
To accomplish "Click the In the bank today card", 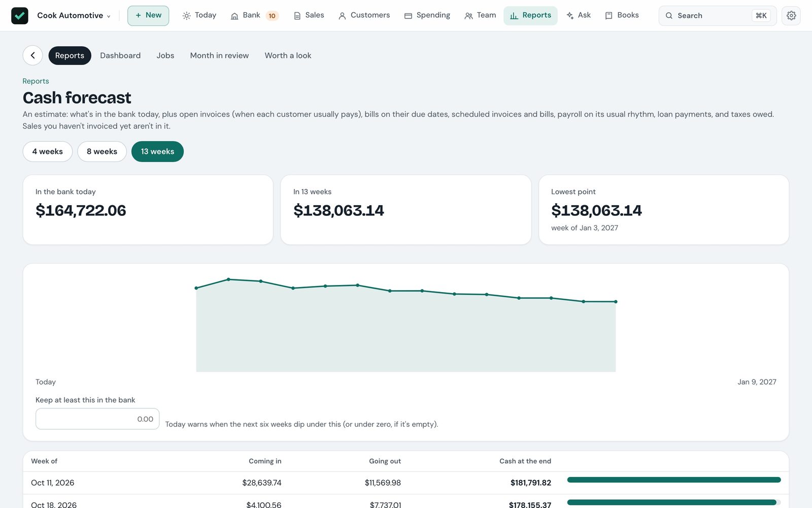I will pos(148,210).
